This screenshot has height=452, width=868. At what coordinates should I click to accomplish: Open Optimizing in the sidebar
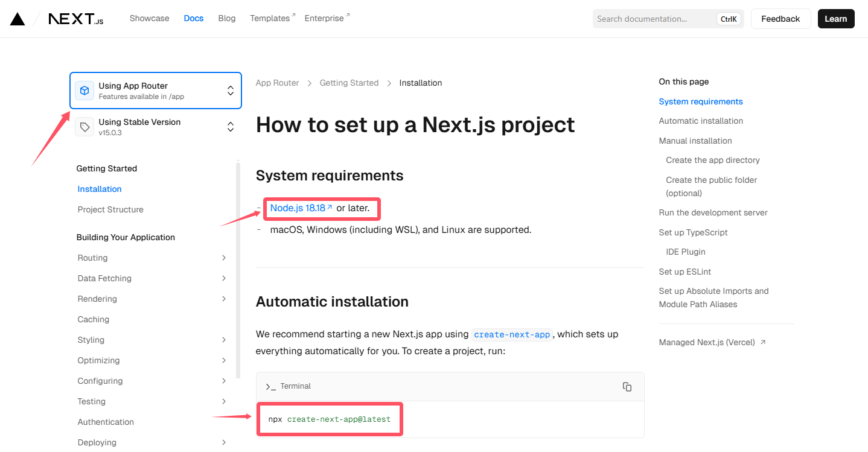click(x=98, y=360)
